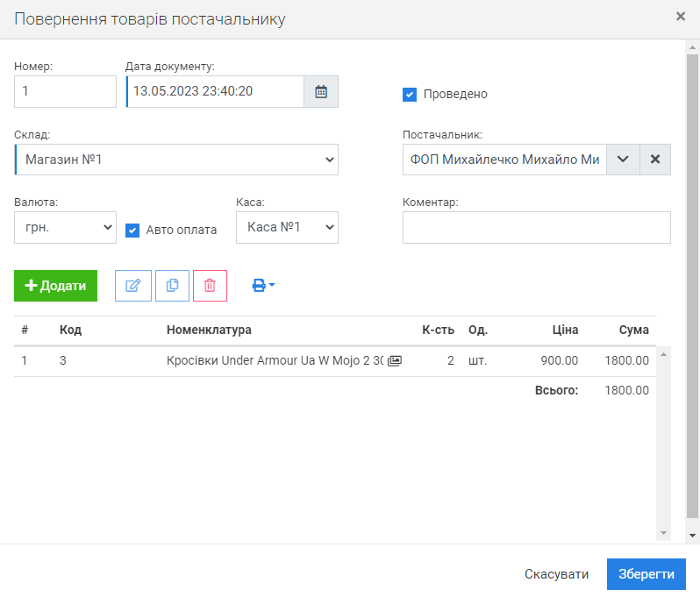The width and height of the screenshot is (700, 604).
Task: Open the Валюта dropdown
Action: pyautogui.click(x=65, y=227)
